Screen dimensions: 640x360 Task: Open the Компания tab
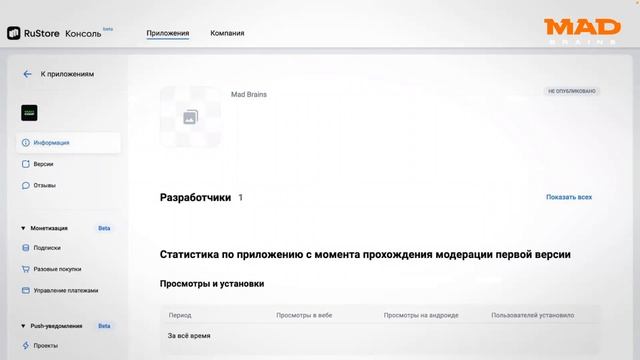tap(227, 33)
